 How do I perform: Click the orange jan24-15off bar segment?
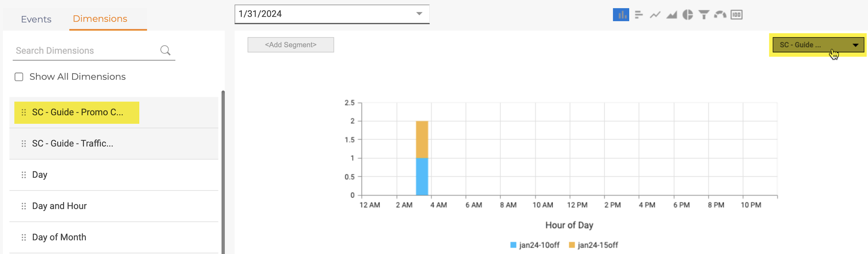(x=422, y=140)
